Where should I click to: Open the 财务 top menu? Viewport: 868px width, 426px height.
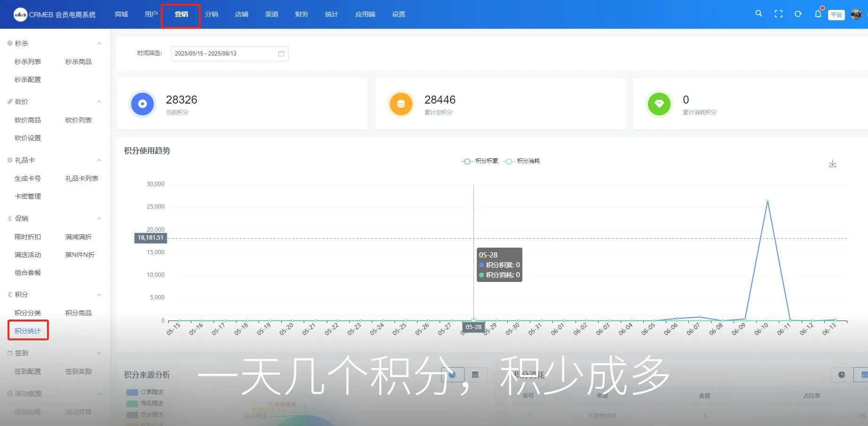[x=302, y=14]
